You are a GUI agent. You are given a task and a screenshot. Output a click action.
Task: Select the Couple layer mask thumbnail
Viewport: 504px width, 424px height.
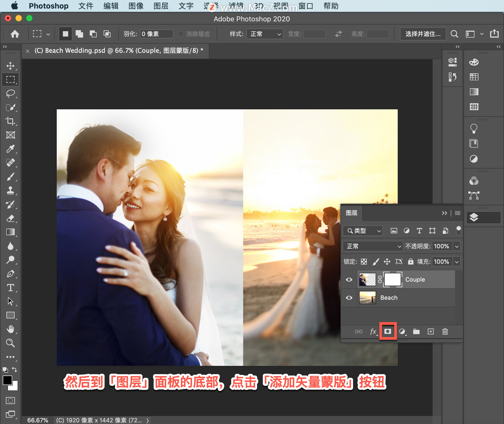392,279
